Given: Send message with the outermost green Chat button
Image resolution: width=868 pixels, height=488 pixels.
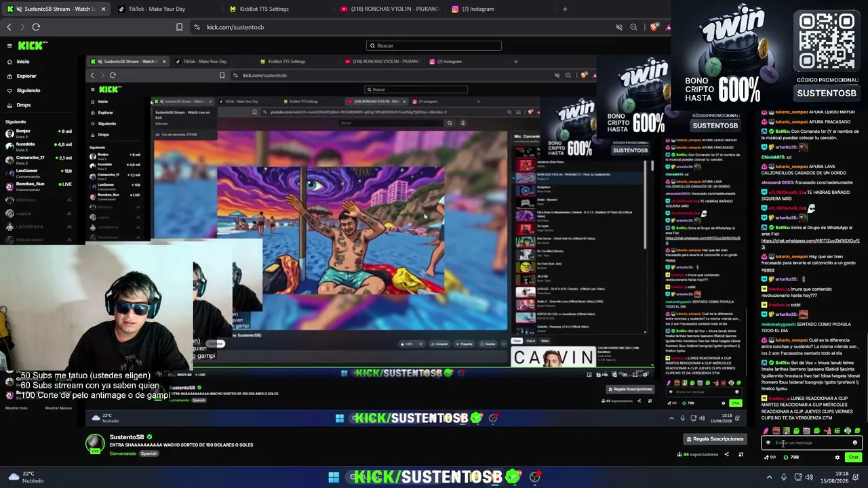Looking at the screenshot, I should [x=853, y=457].
